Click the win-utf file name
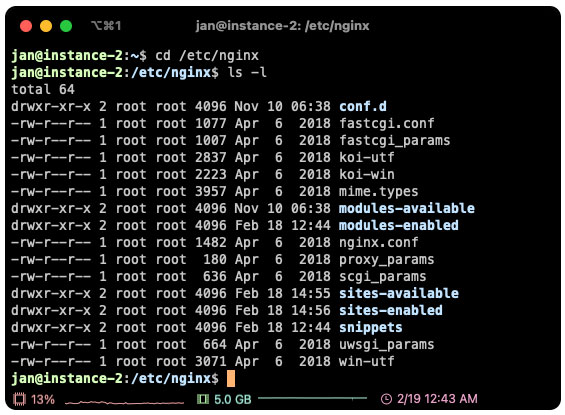The height and width of the screenshot is (415, 565). [366, 362]
